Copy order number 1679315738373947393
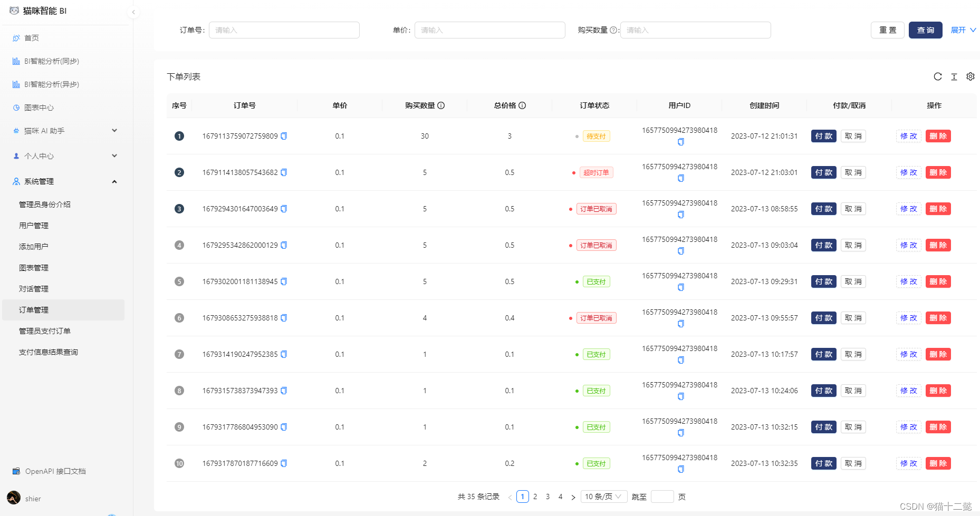 [x=284, y=391]
